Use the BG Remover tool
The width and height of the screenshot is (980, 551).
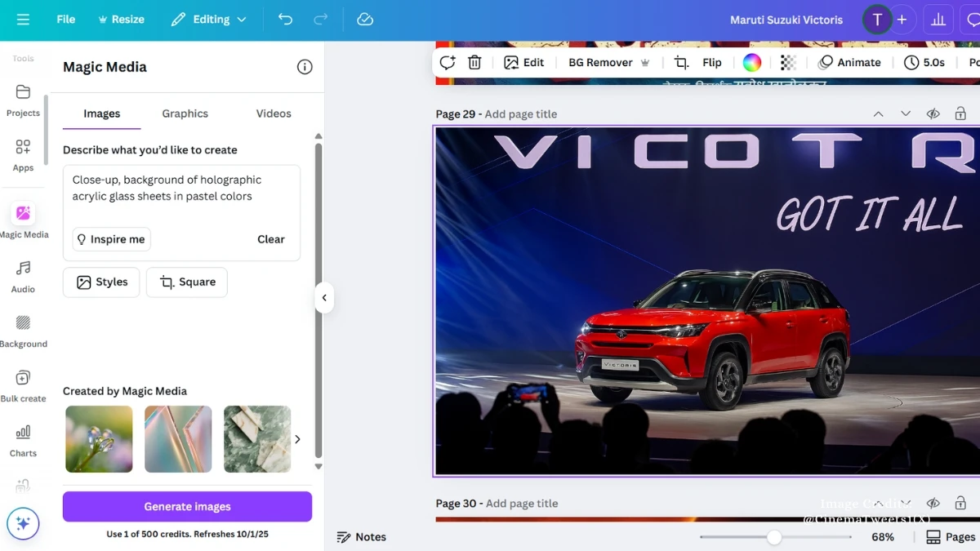(x=609, y=62)
